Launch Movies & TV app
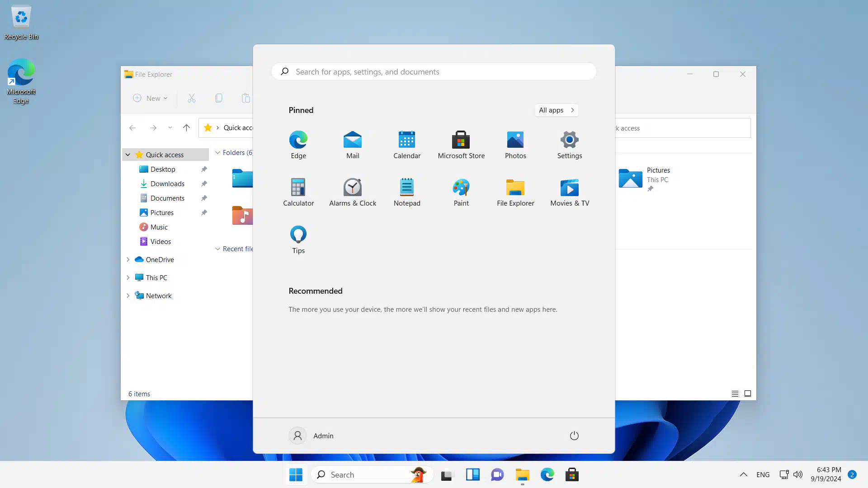Image resolution: width=868 pixels, height=488 pixels. point(570,192)
